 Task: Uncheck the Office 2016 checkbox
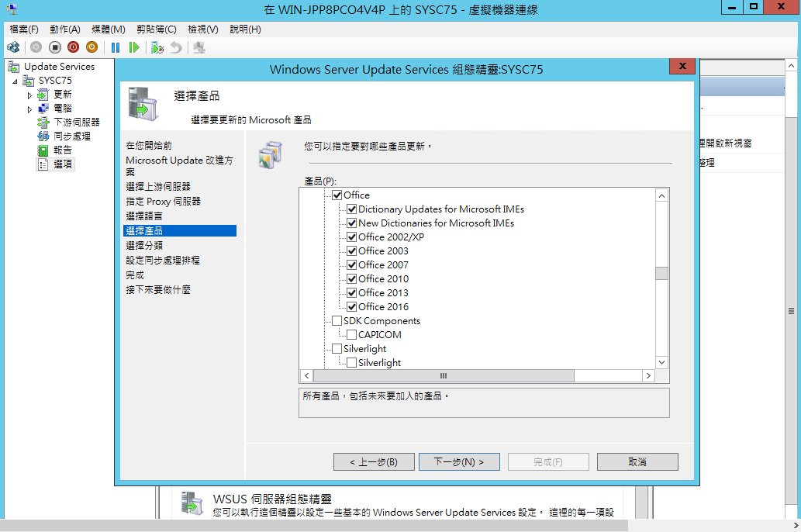pos(351,306)
